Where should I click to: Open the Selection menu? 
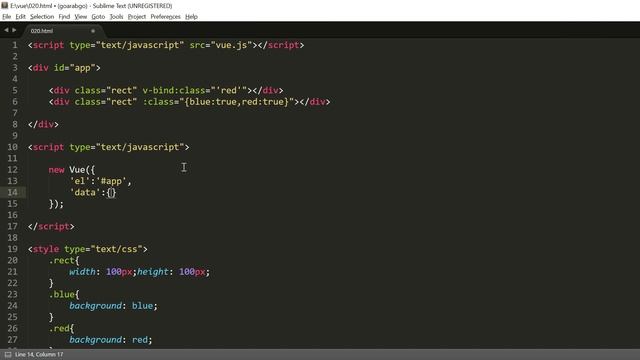pyautogui.click(x=42, y=17)
